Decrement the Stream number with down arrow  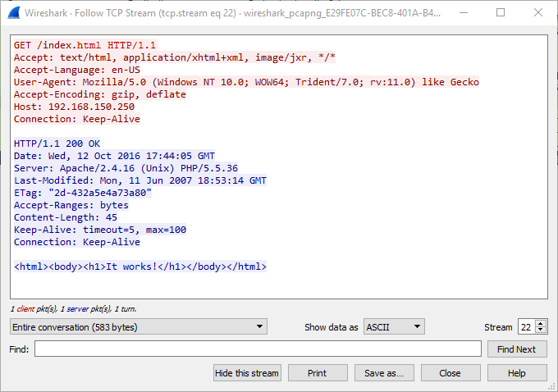pyautogui.click(x=541, y=330)
